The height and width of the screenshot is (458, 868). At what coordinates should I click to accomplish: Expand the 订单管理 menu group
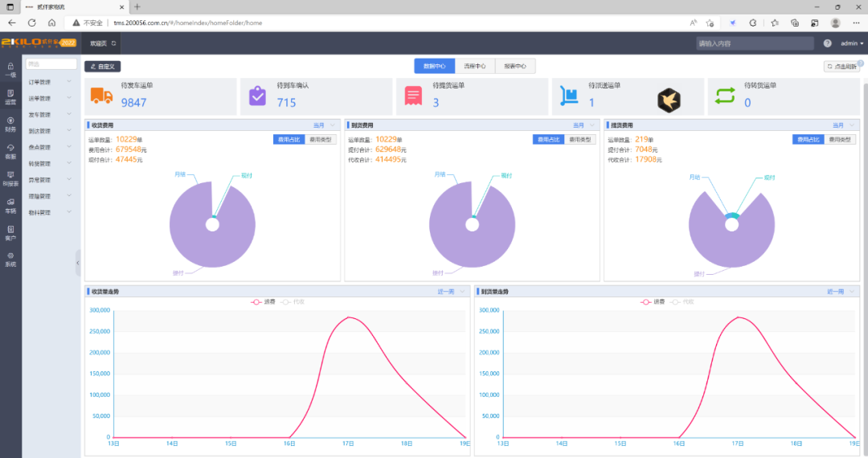50,82
